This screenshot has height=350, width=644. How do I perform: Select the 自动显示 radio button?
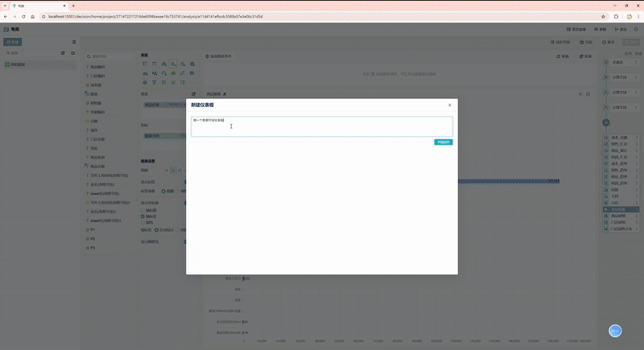156,230
